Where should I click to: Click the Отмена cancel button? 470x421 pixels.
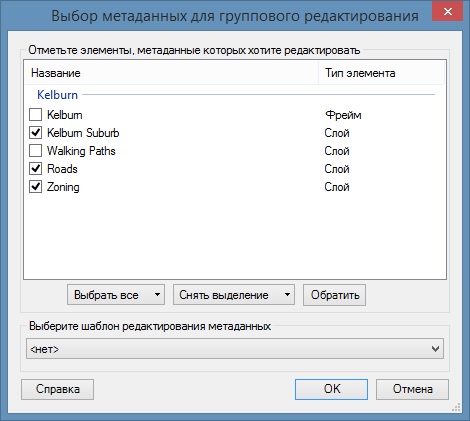412,389
